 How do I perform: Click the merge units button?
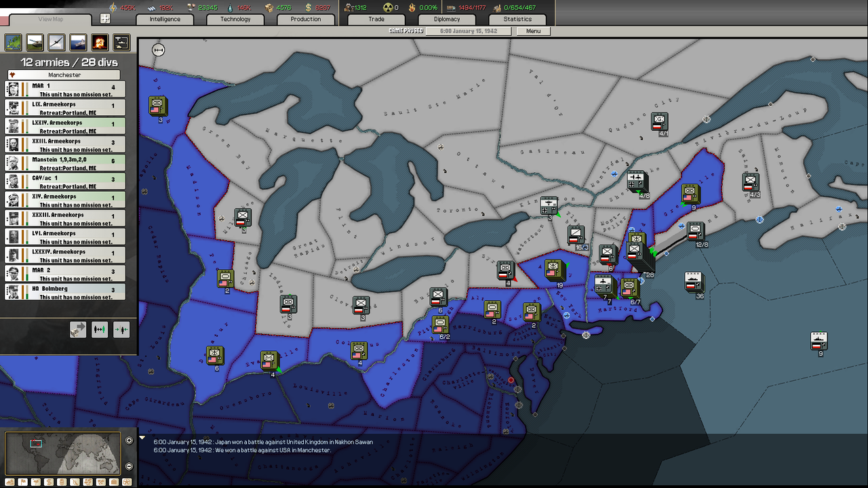coord(121,329)
